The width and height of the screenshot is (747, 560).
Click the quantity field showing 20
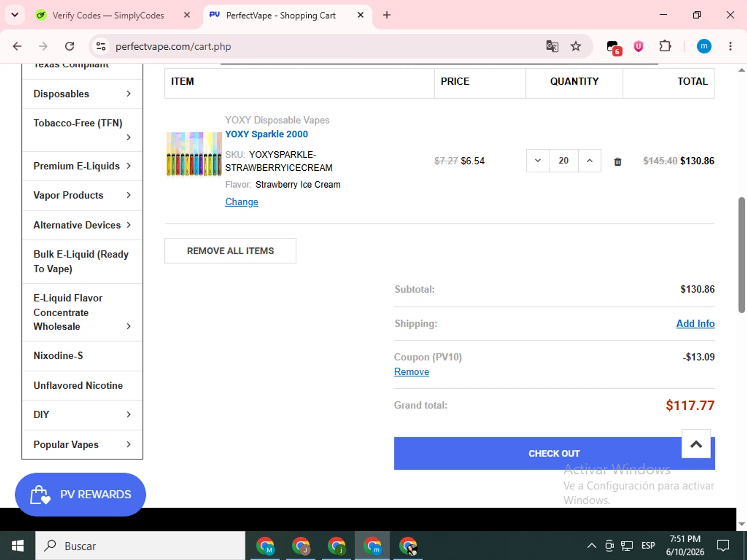point(564,161)
